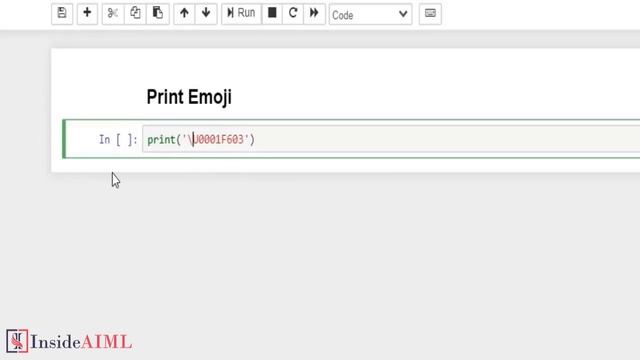The width and height of the screenshot is (640, 360).
Task: Copy selected cells icon
Action: tap(135, 13)
